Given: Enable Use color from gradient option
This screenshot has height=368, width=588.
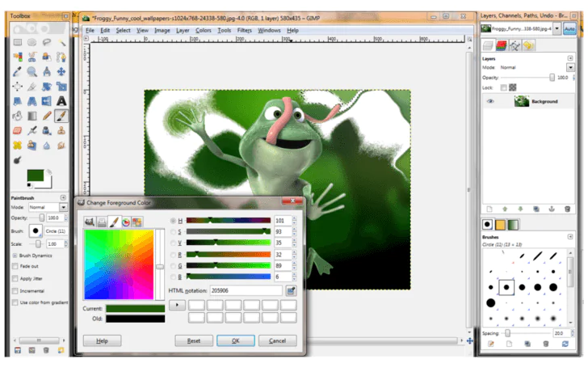Looking at the screenshot, I should coord(15,302).
